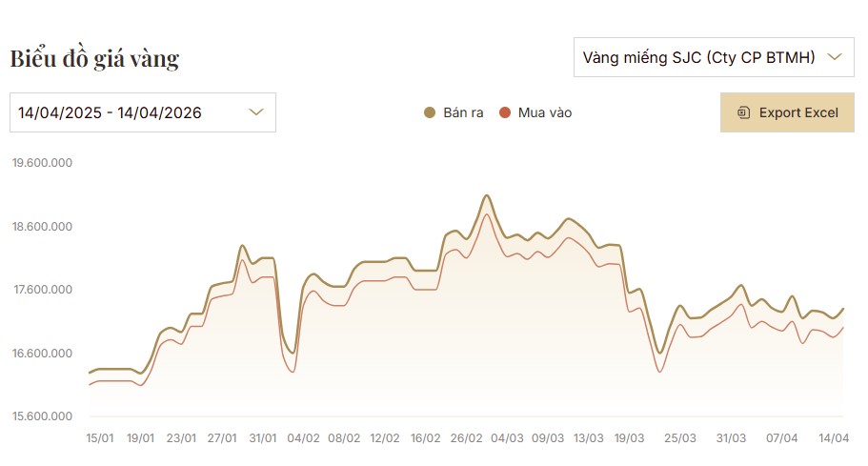Viewport: 868px width, 466px height.
Task: Click the Biểu đồ giá vàng heading
Action: [x=94, y=58]
